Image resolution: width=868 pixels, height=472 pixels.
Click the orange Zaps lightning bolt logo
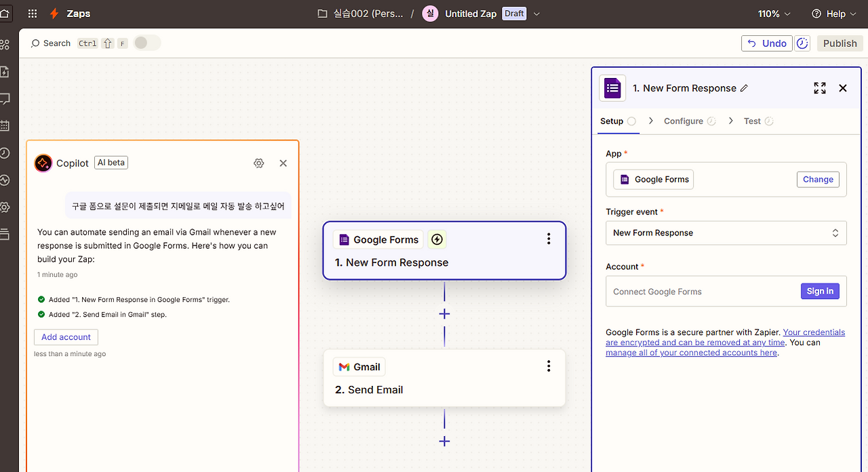tap(54, 14)
